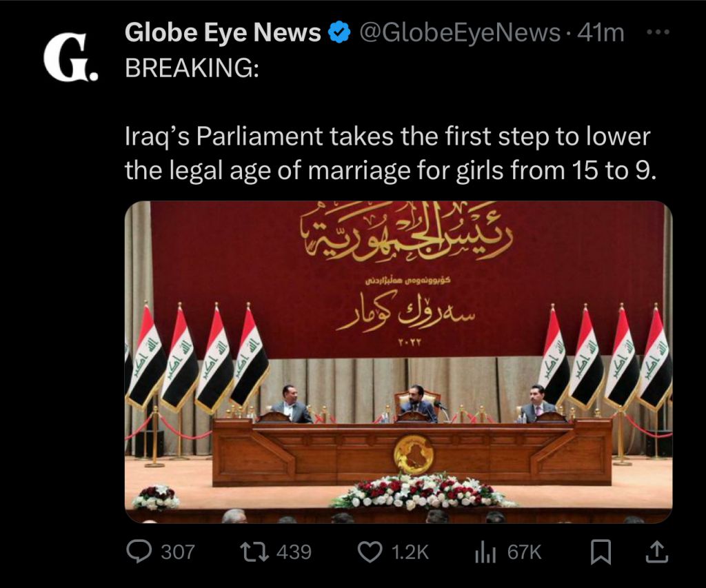Viewport: 706px width, 588px height.
Task: Open the three-dot more options menu
Action: click(x=658, y=32)
